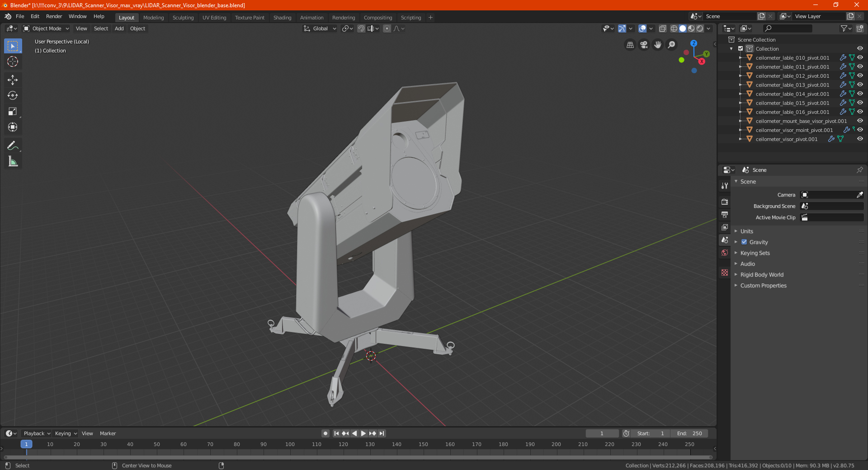Click the zoom magnifier viewport icon

pyautogui.click(x=672, y=45)
